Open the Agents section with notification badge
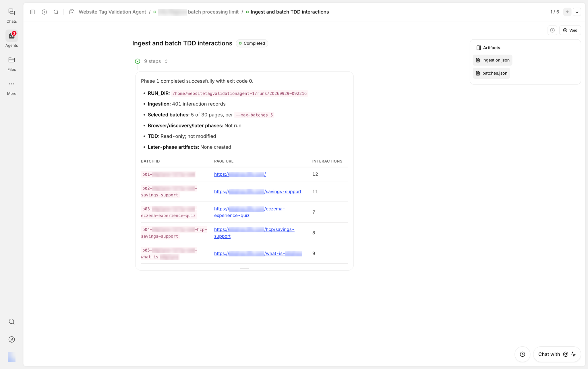 pos(11,39)
